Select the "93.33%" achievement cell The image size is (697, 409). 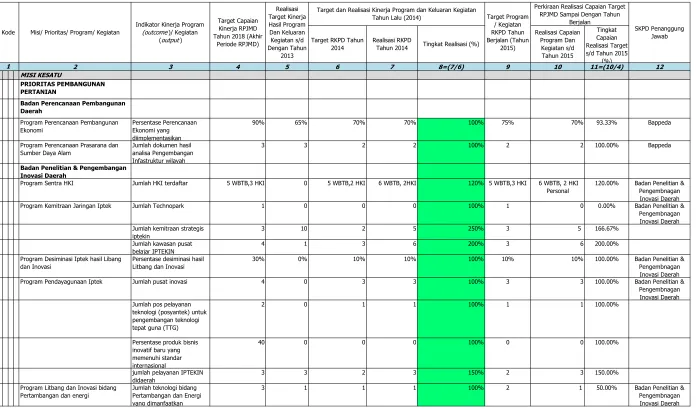tap(607, 129)
